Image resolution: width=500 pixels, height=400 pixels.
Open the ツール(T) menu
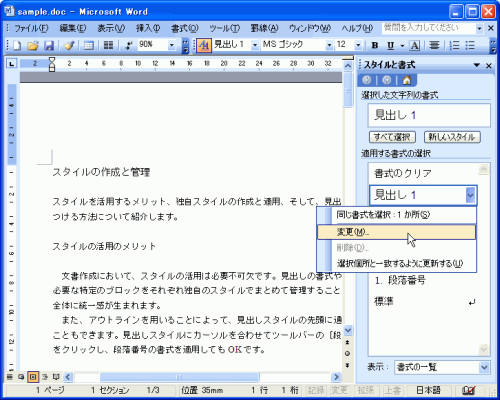pos(224,28)
